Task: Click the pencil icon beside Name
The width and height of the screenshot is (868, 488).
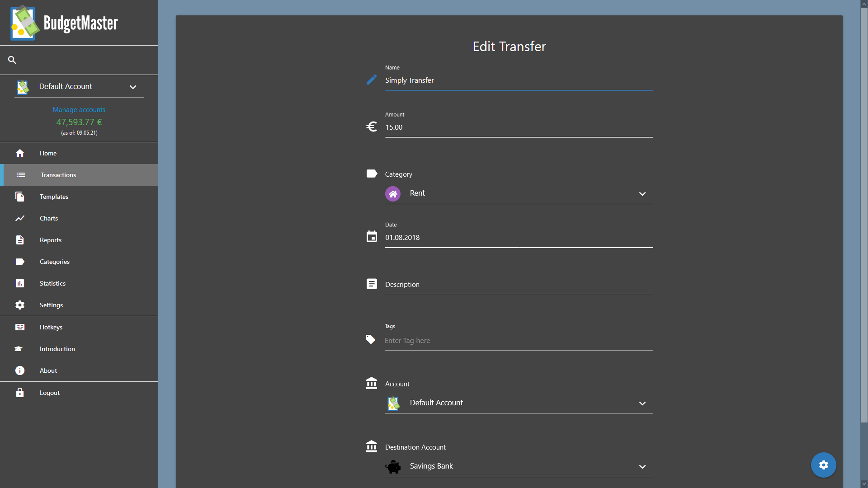Action: 372,80
